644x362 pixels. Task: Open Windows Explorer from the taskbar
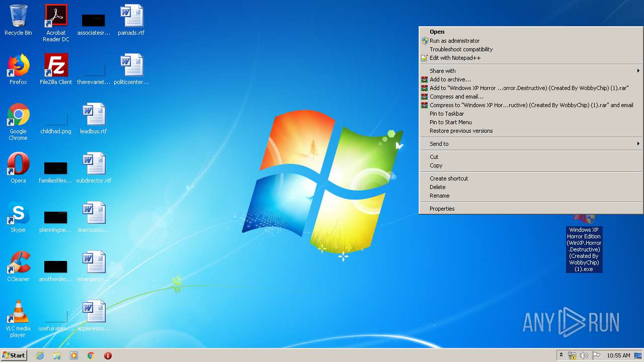point(57,355)
